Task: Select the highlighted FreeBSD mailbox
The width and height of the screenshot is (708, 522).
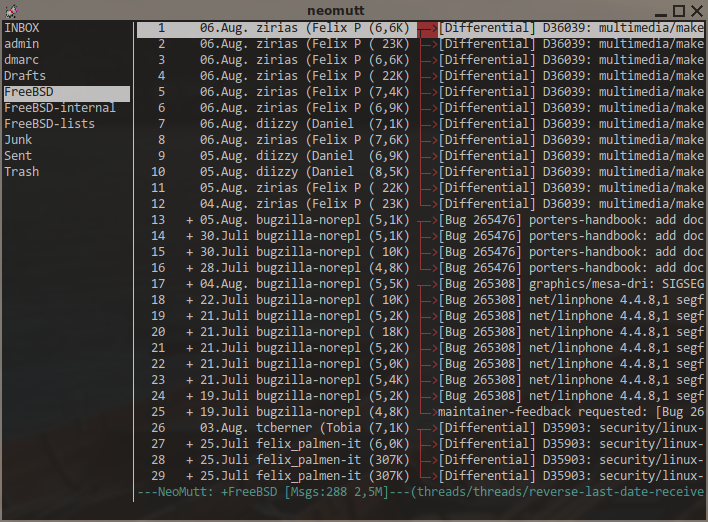Action: pos(67,92)
